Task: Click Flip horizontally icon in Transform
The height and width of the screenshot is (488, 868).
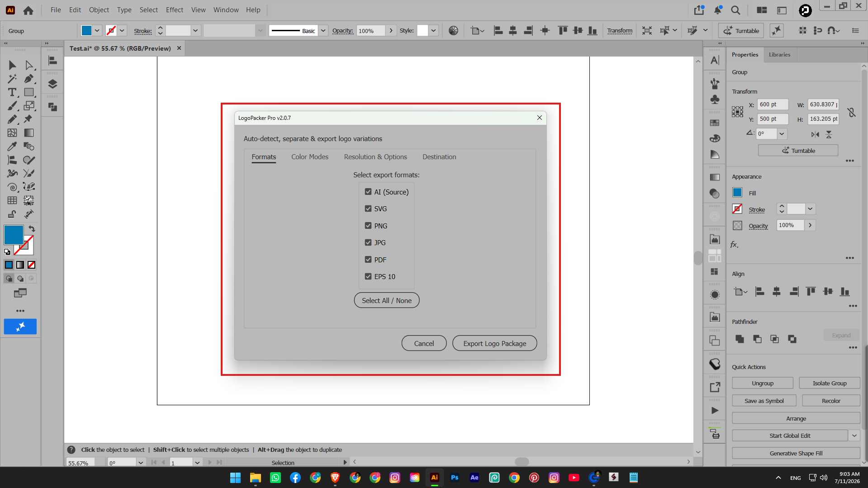Action: tap(815, 134)
